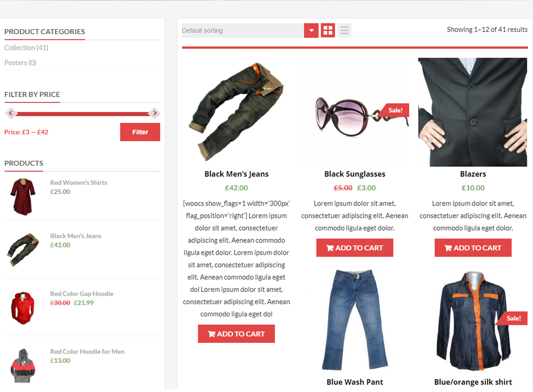Image resolution: width=533 pixels, height=392 pixels.
Task: Switch to grid view layout
Action: [x=328, y=30]
